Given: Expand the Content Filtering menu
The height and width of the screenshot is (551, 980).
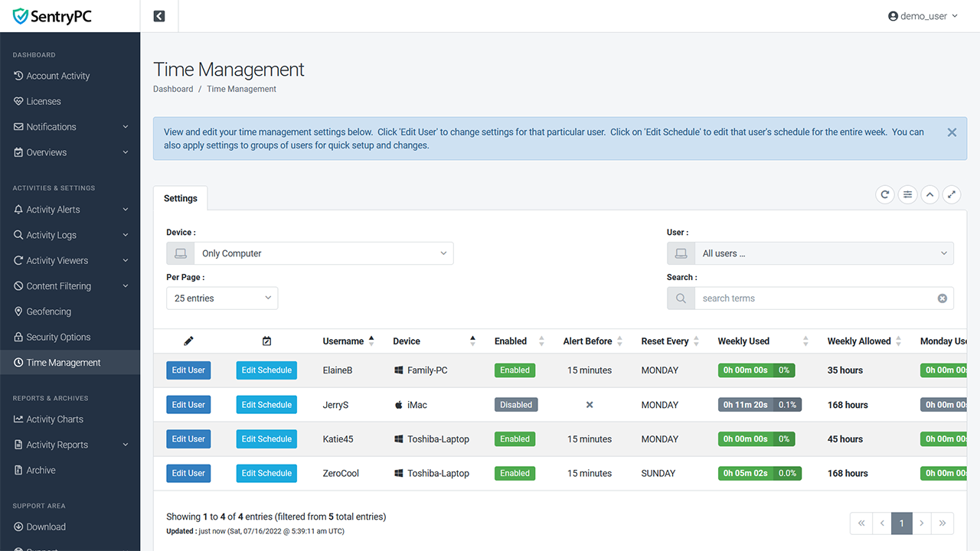Looking at the screenshot, I should [x=70, y=286].
